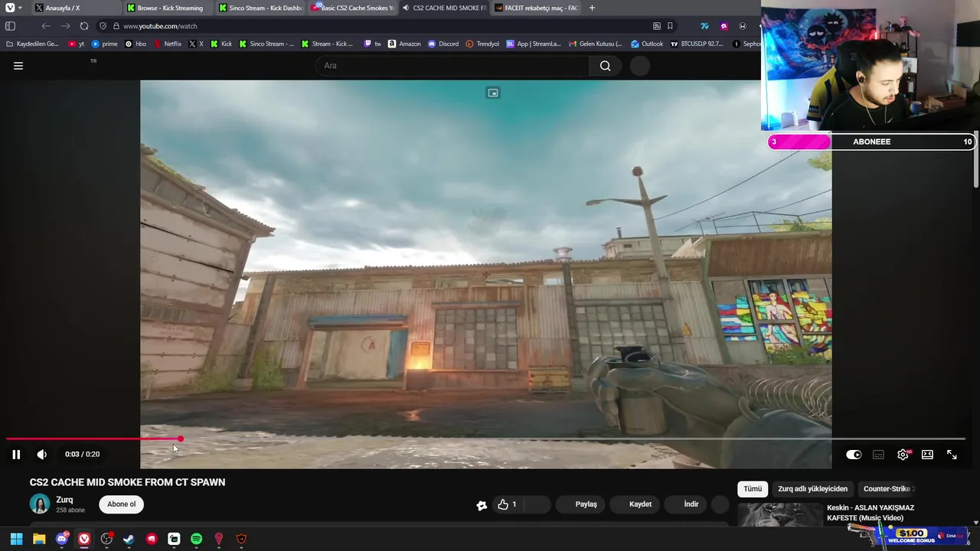
Task: Like the video with thumbs up
Action: [x=507, y=504]
